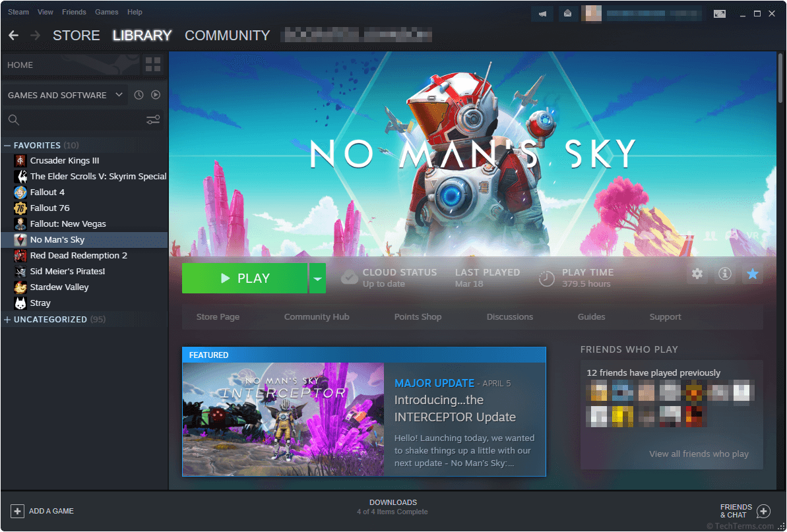The height and width of the screenshot is (532, 787).
Task: Select Stray in favorites list
Action: (x=84, y=303)
